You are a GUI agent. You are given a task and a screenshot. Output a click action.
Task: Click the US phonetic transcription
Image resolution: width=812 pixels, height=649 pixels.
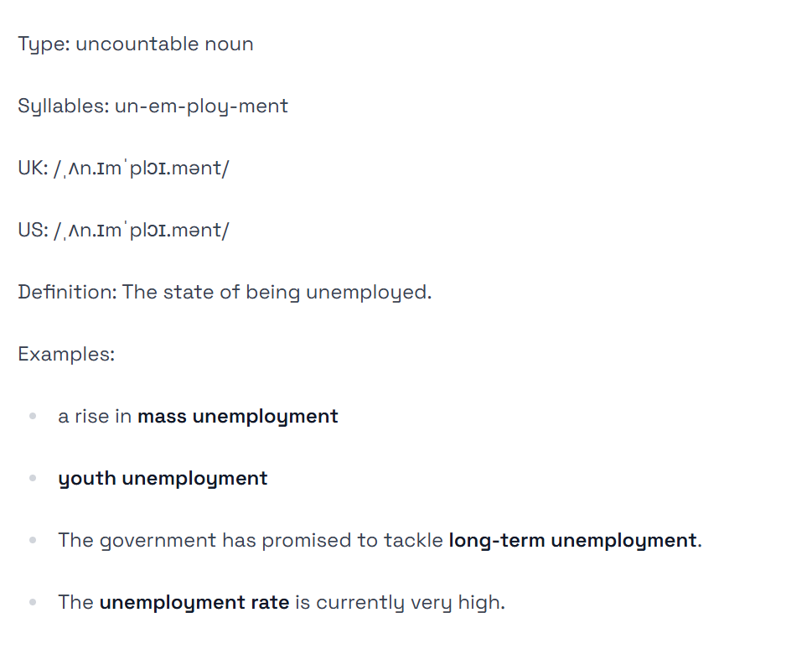click(x=141, y=231)
